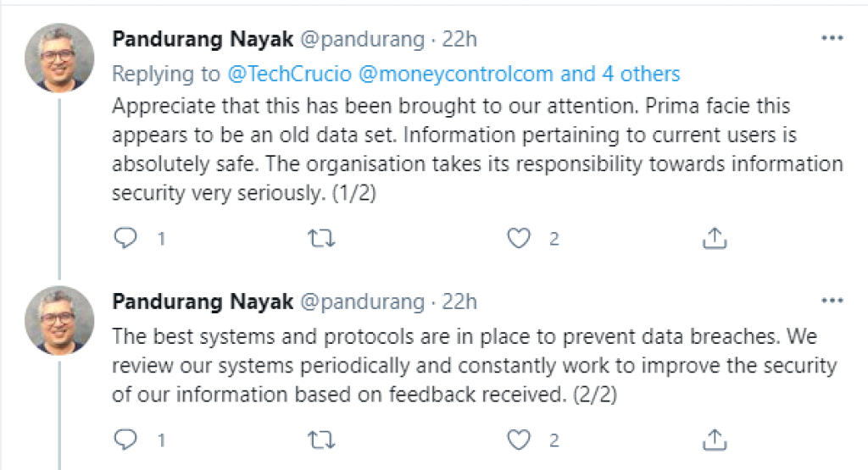This screenshot has width=868, height=470.
Task: Open more options menu on first tweet
Action: pyautogui.click(x=832, y=39)
